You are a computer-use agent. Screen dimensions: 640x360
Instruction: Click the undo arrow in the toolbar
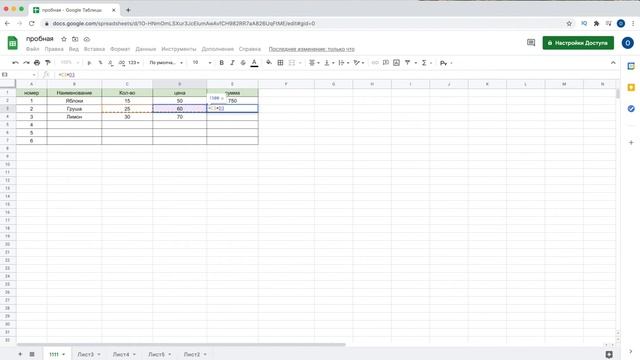(15, 63)
